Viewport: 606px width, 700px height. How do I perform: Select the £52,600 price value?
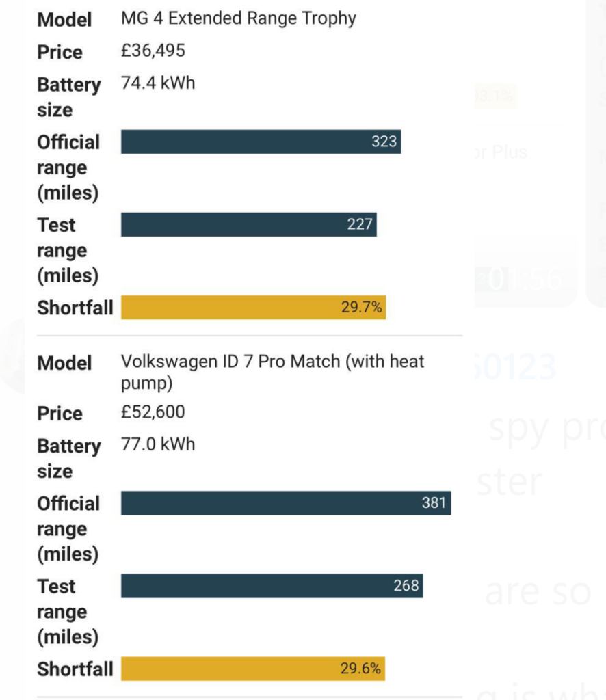coord(153,412)
